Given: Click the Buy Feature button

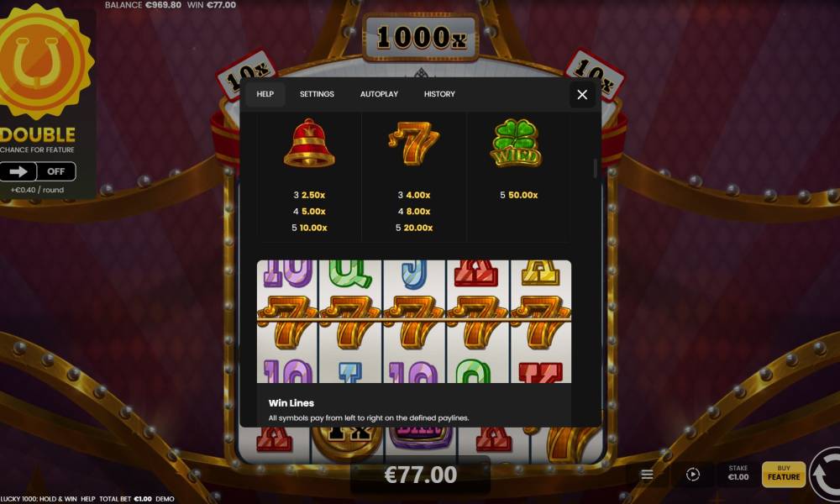Looking at the screenshot, I should pyautogui.click(x=784, y=474).
